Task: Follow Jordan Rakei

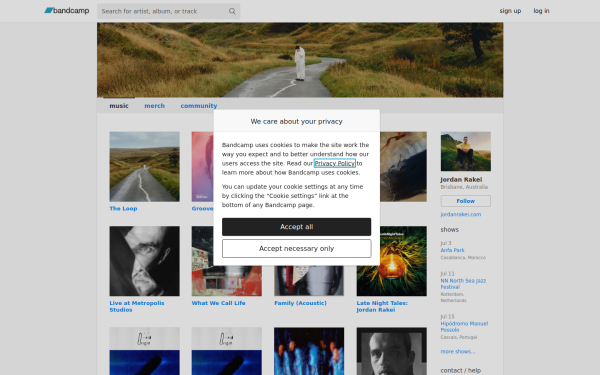Action: coord(466,201)
